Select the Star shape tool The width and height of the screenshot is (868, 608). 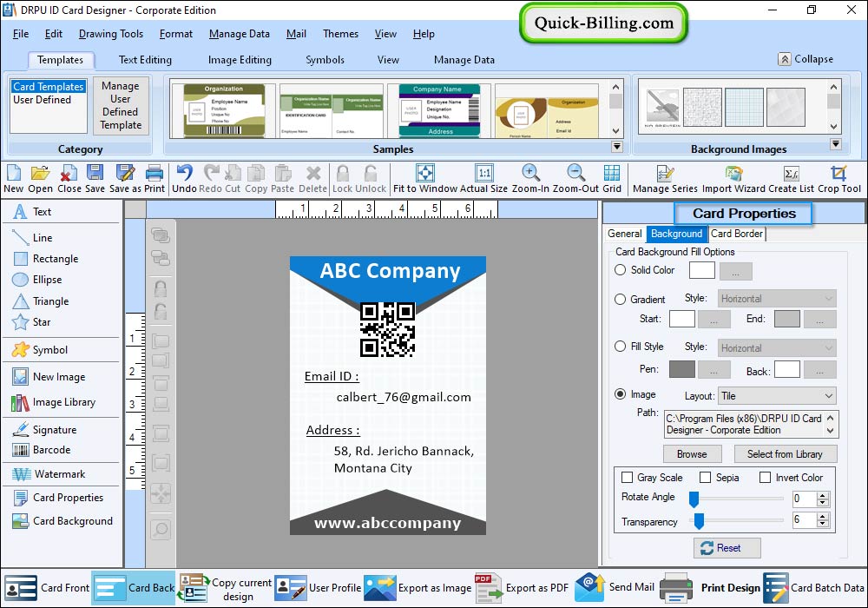click(x=31, y=322)
